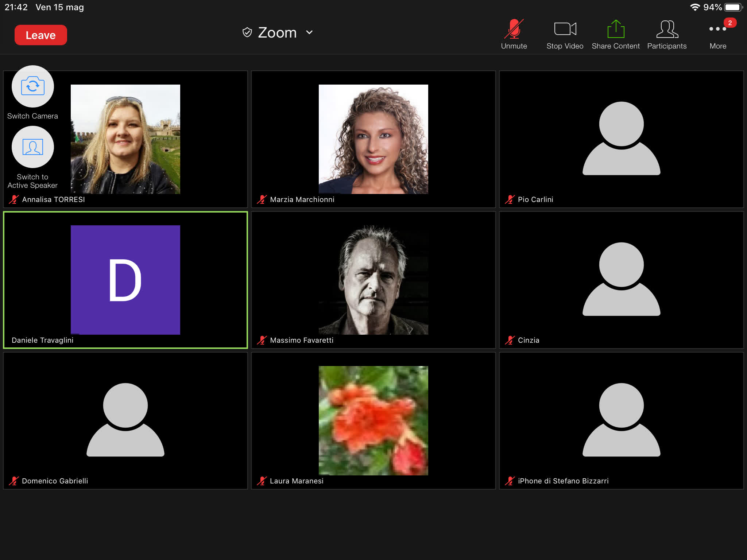Tap the muted mic icon beside Marzia Marchionni

[262, 199]
